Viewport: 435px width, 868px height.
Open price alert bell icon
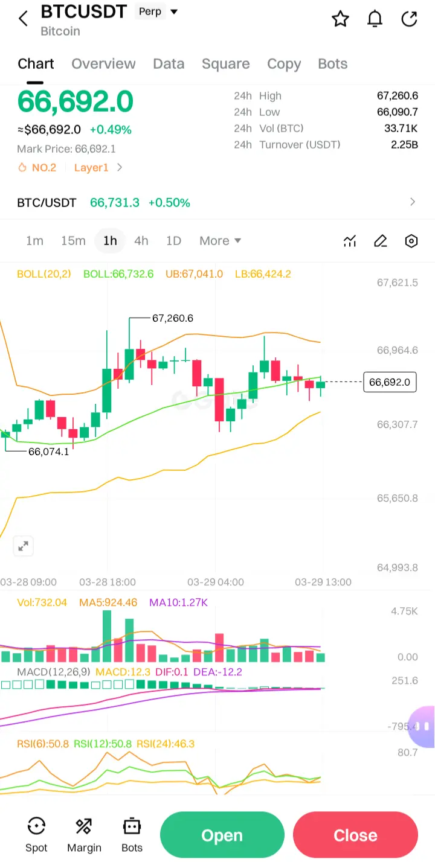tap(375, 19)
